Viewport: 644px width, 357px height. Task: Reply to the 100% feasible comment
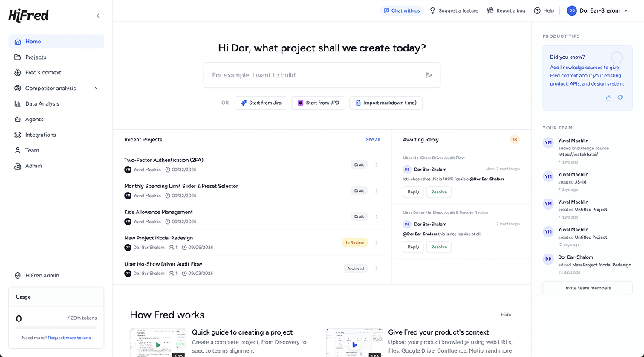coord(413,192)
